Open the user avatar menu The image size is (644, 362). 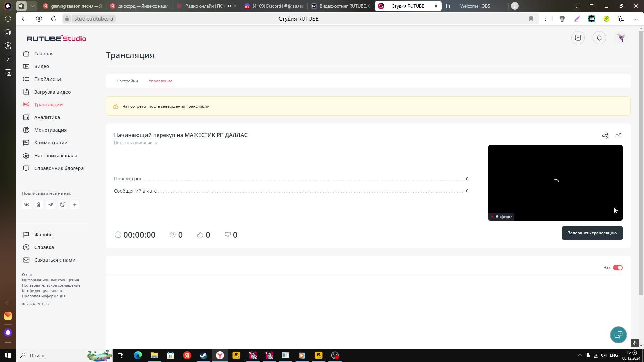pyautogui.click(x=621, y=38)
